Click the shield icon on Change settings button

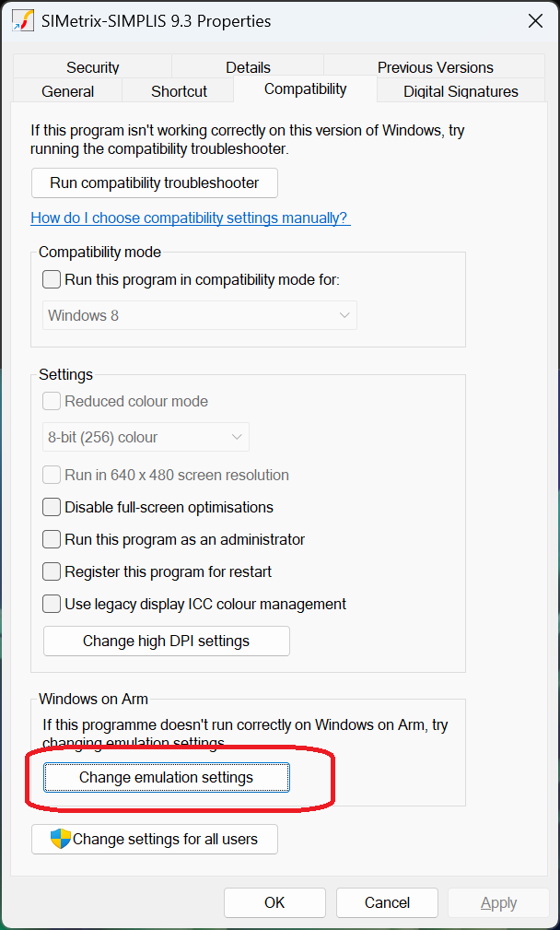[x=61, y=839]
